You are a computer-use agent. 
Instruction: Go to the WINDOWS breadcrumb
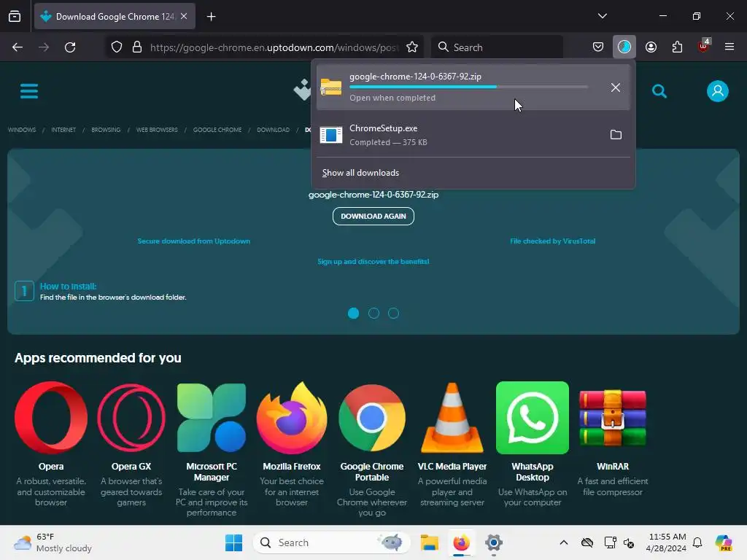point(22,130)
